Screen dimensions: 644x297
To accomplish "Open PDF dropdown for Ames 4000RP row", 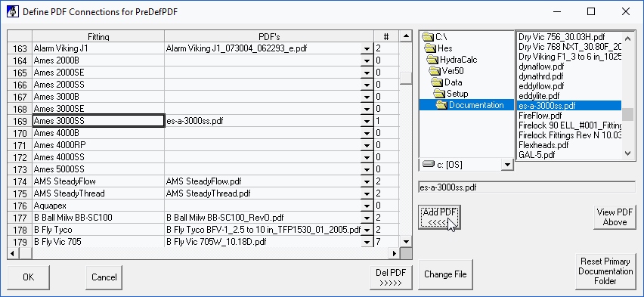I will pyautogui.click(x=366, y=145).
